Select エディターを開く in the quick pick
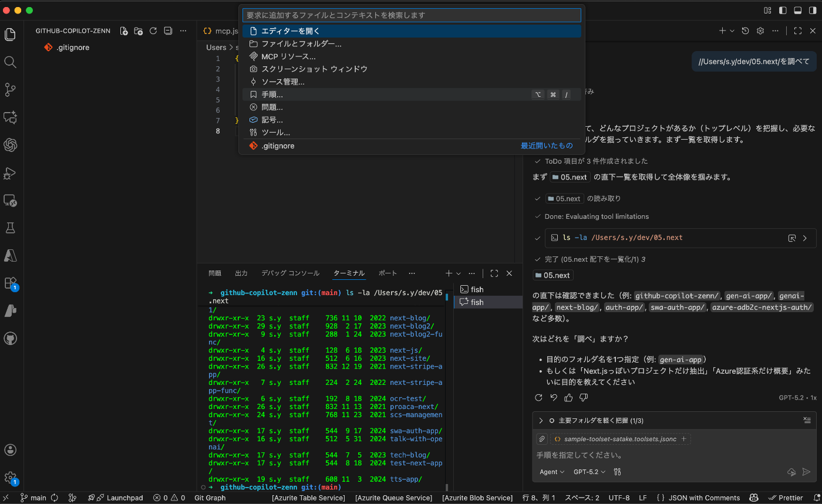Image resolution: width=822 pixels, height=504 pixels. (412, 31)
